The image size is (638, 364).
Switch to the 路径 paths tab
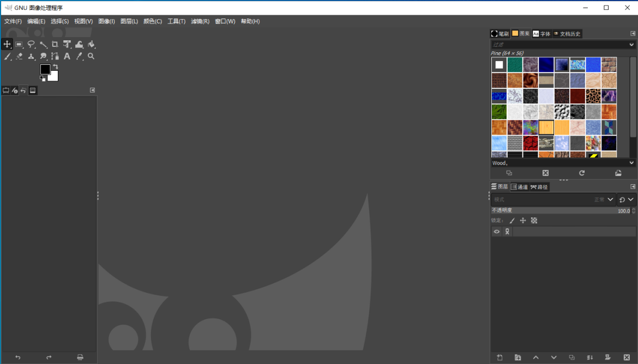(539, 187)
